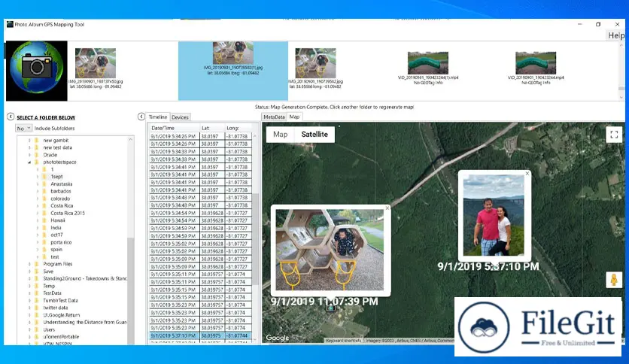
Task: Select the spain folder
Action: pos(56,250)
